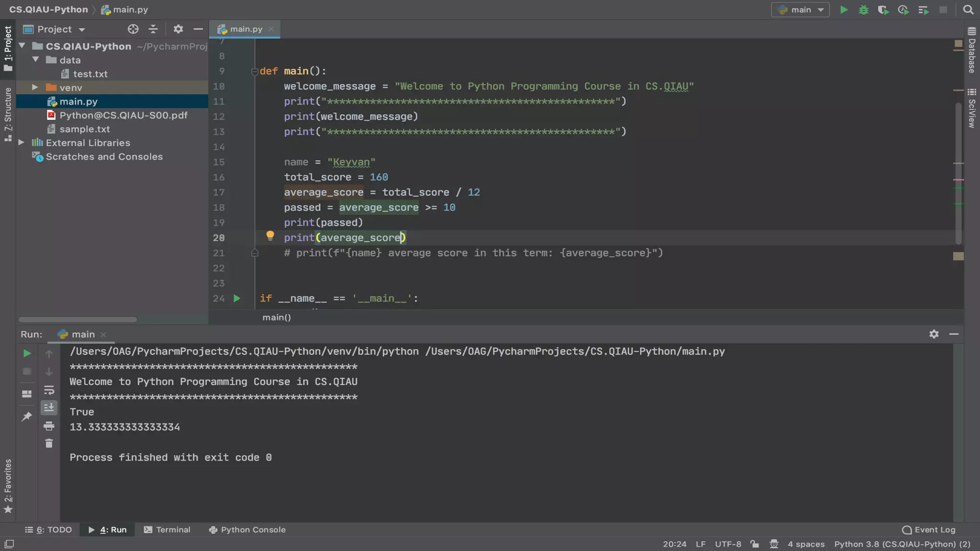
Task: Toggle scroll to end in the Run console
Action: point(49,408)
